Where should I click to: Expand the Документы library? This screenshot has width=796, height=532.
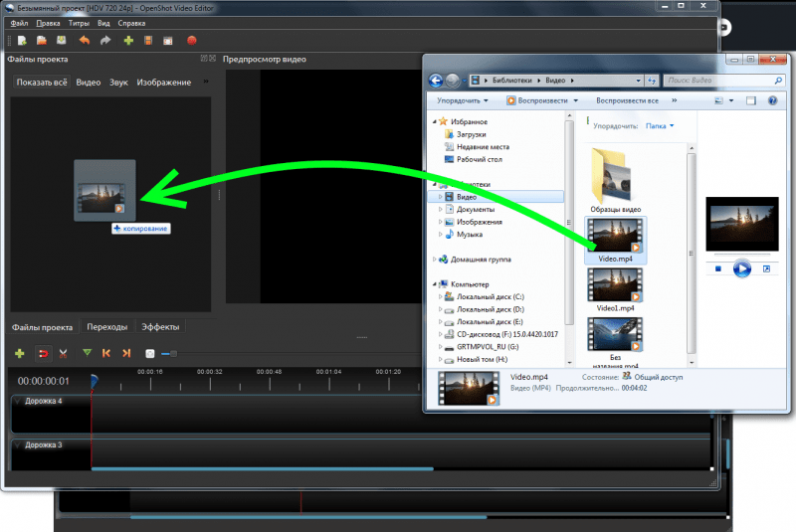440,209
